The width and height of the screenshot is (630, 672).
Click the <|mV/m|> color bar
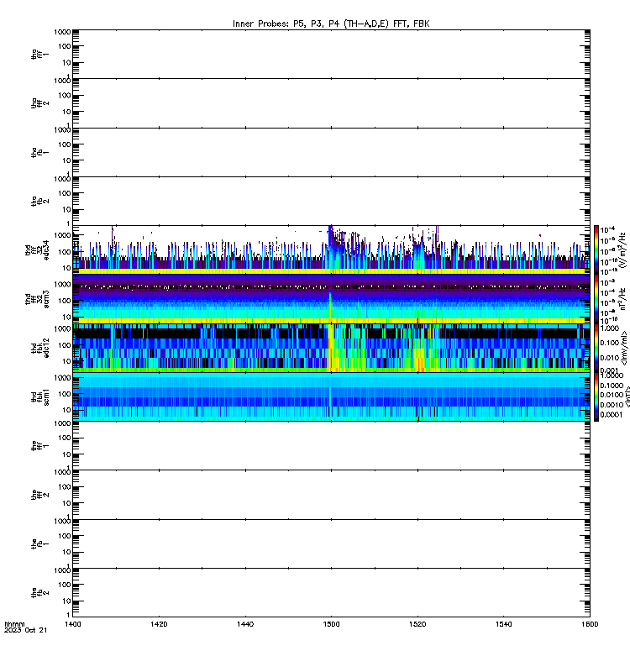(x=596, y=348)
